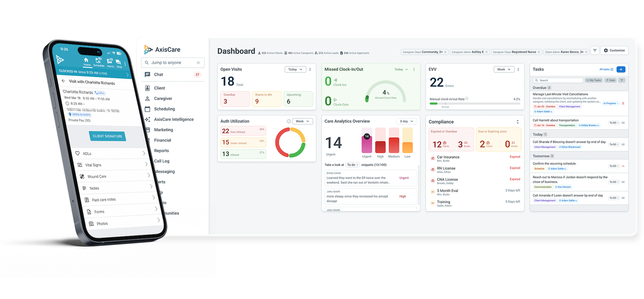Viewport: 644px width, 299px height.
Task: Open AxisCare Intelligence sparkle icon
Action: pos(147,119)
